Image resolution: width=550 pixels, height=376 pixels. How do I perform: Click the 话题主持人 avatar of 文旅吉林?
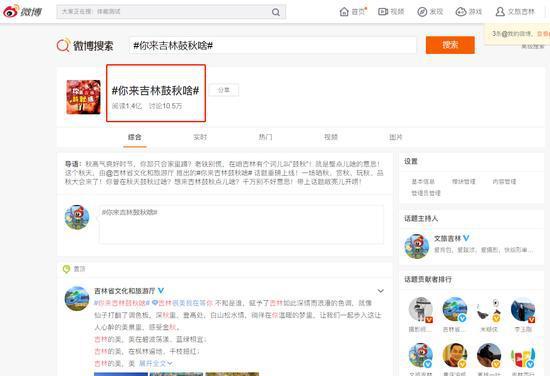point(417,246)
